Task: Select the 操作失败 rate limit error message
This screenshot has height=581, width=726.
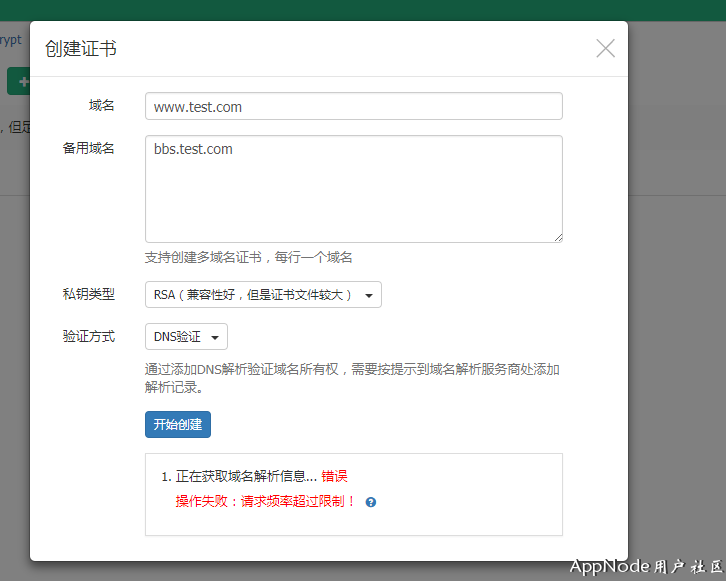Action: (x=265, y=501)
